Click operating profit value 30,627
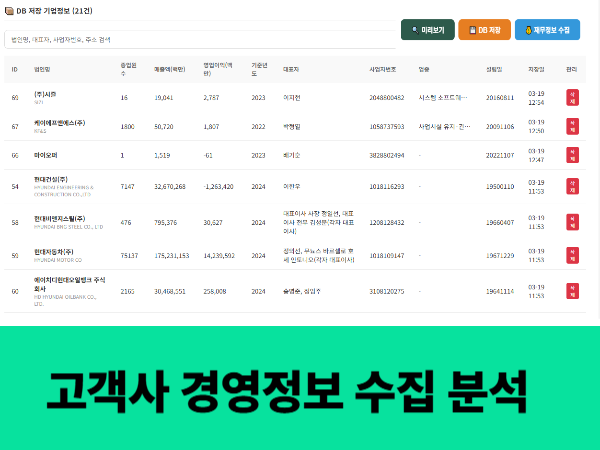This screenshot has height=450, width=600. (x=213, y=222)
